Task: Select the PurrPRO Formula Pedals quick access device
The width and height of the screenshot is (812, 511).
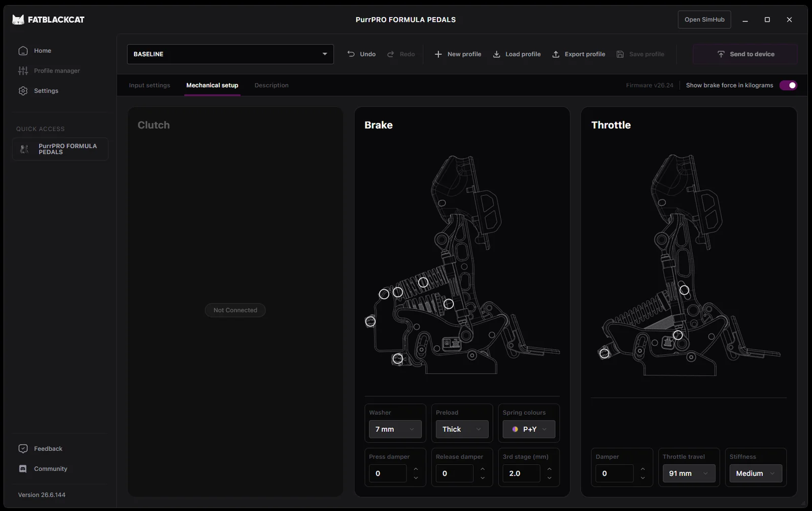Action: point(60,149)
